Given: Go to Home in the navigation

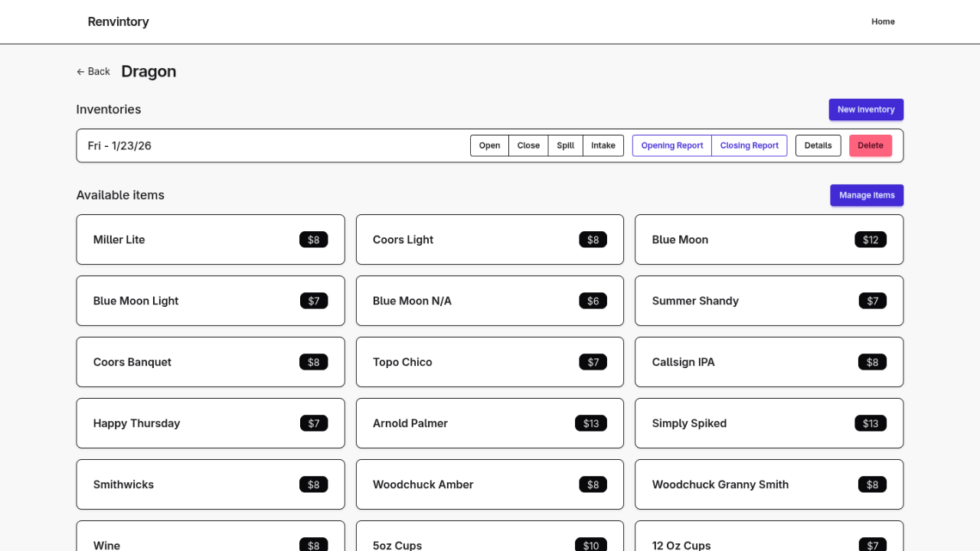Looking at the screenshot, I should pyautogui.click(x=883, y=21).
